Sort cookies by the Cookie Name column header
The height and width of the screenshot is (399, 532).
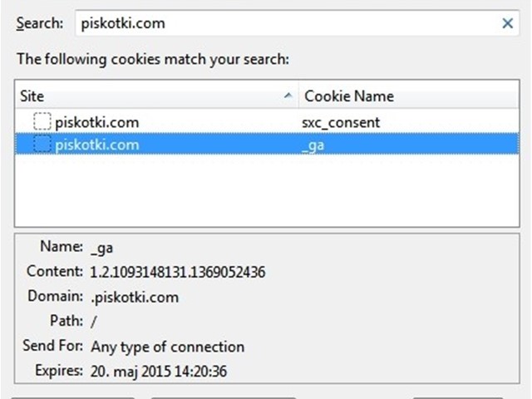409,96
